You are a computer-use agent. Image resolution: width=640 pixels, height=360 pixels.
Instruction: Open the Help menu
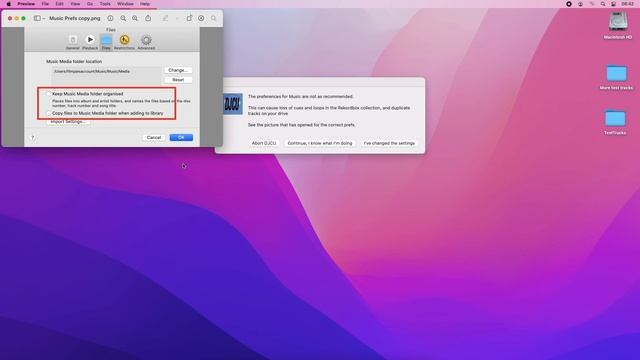[x=145, y=4]
